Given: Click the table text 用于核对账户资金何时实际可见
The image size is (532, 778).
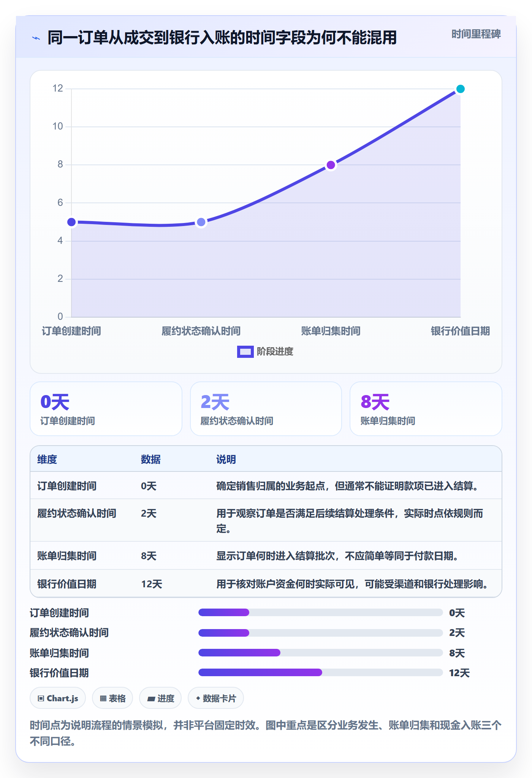Looking at the screenshot, I should pyautogui.click(x=285, y=584).
